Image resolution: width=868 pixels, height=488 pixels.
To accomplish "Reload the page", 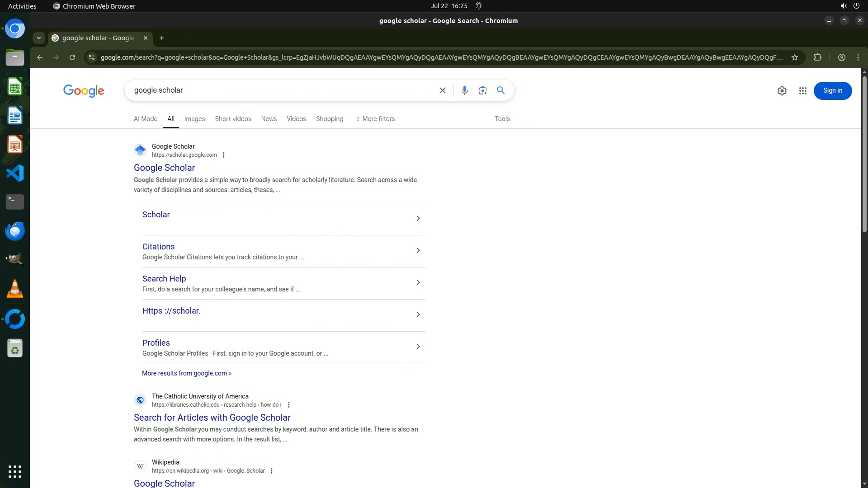I will pos(72,57).
